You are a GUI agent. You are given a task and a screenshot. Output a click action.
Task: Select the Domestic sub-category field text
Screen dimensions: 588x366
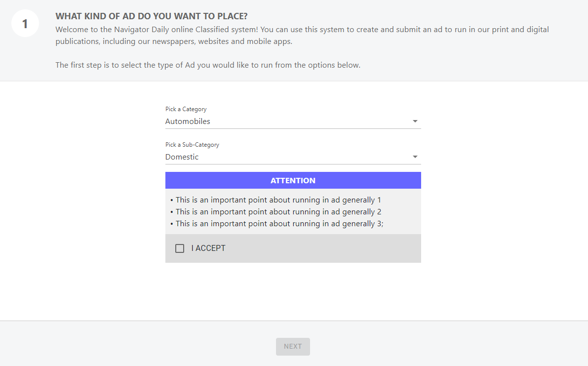182,157
